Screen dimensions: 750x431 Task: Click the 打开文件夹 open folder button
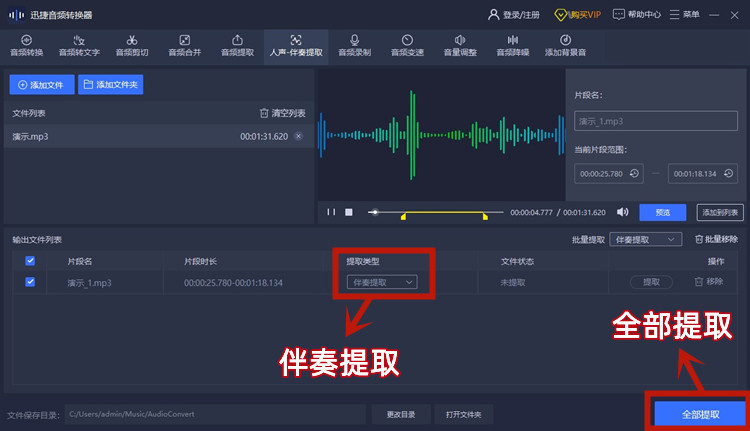tap(463, 414)
